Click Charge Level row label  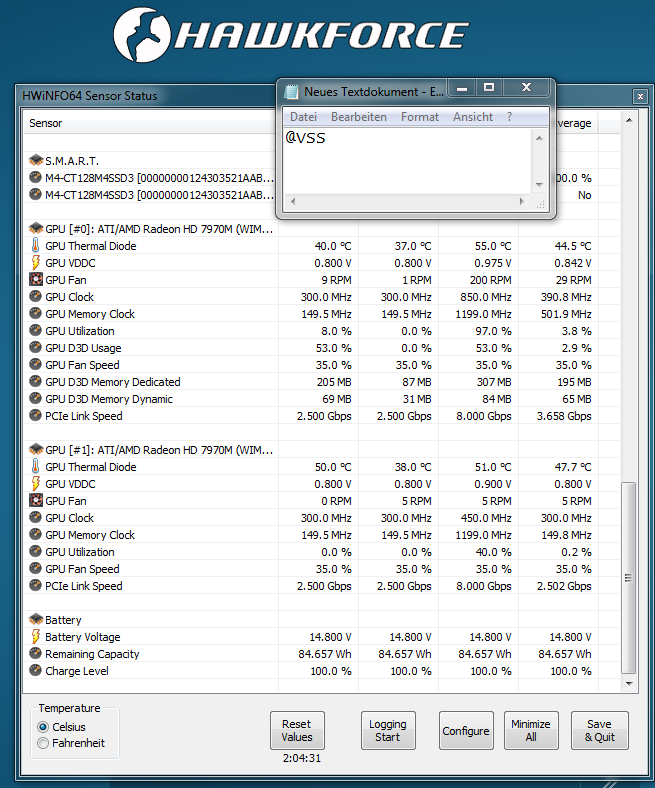(76, 671)
